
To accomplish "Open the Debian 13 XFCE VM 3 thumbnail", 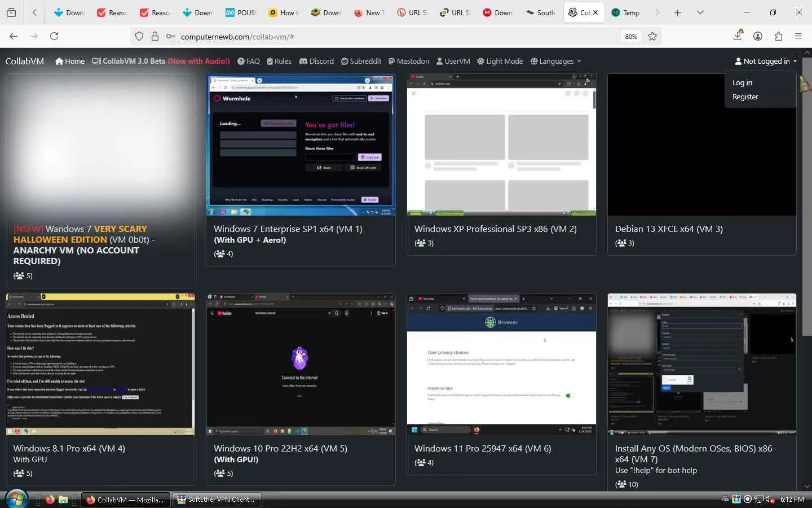I will click(702, 144).
